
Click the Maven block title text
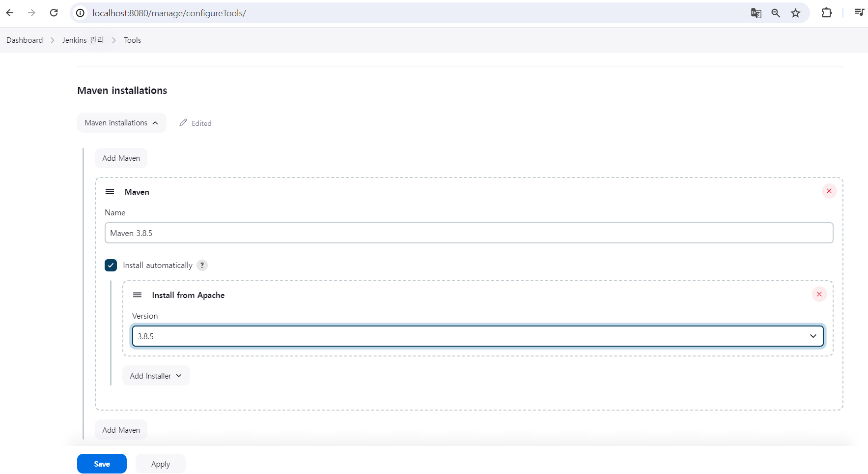(x=137, y=192)
